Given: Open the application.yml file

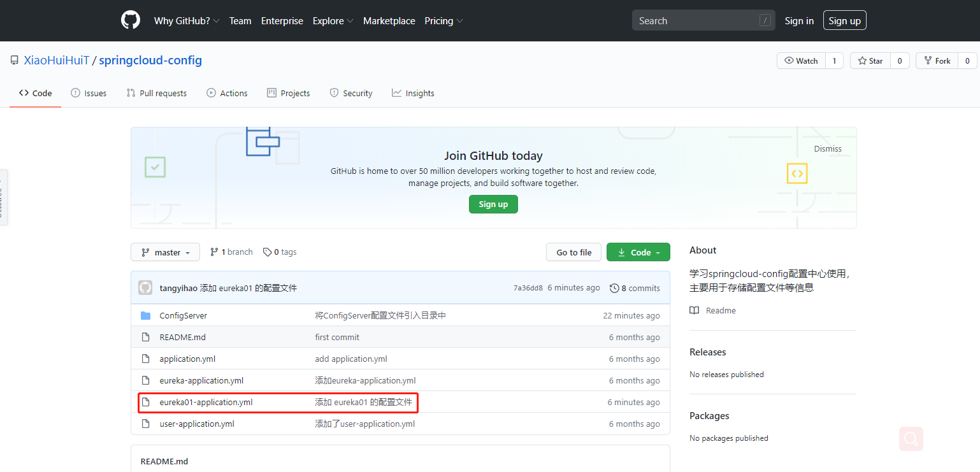Looking at the screenshot, I should click(x=187, y=359).
